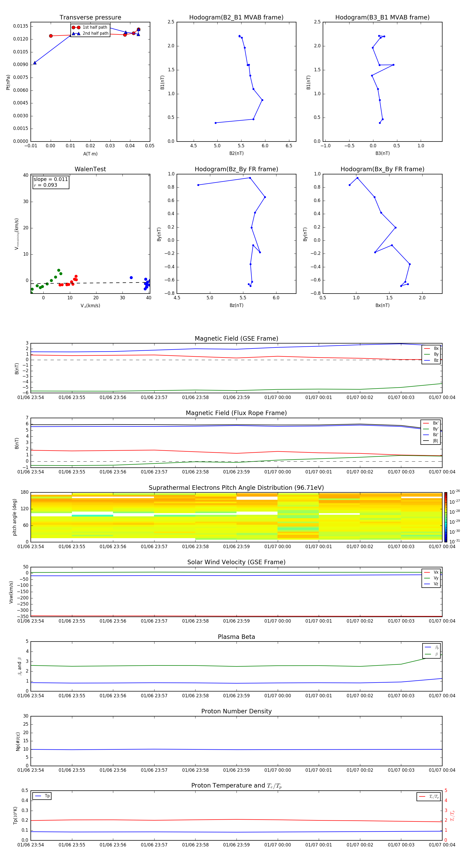Click the Vx entry in velocity legend

(x=431, y=572)
